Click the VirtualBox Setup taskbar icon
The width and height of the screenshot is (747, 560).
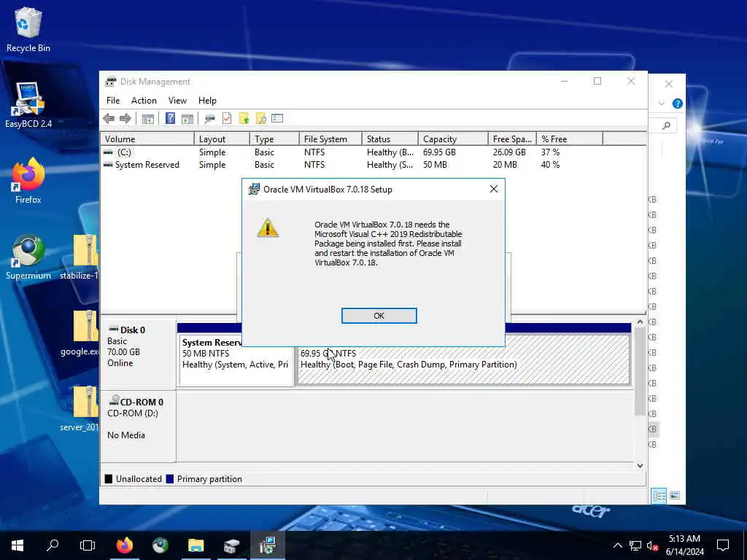click(267, 545)
